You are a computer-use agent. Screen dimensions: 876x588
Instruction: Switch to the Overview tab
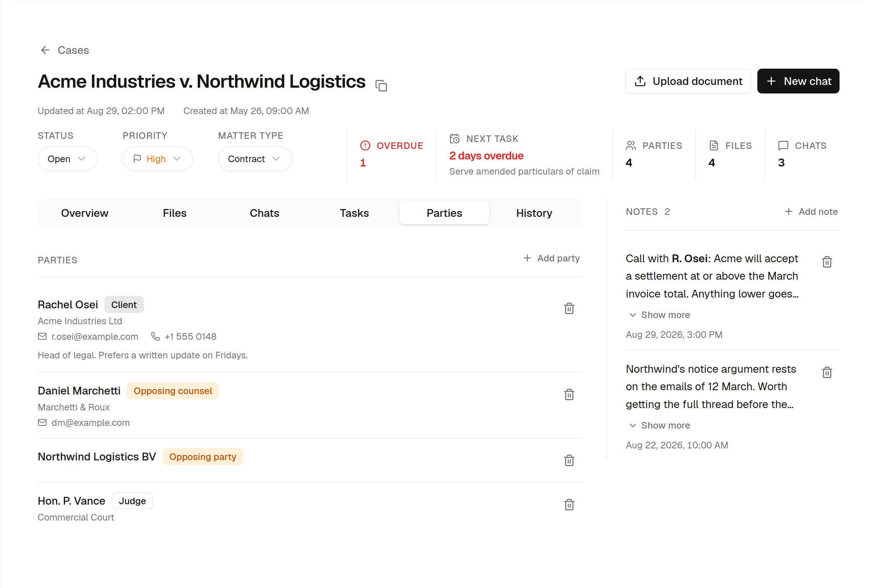[x=85, y=213]
